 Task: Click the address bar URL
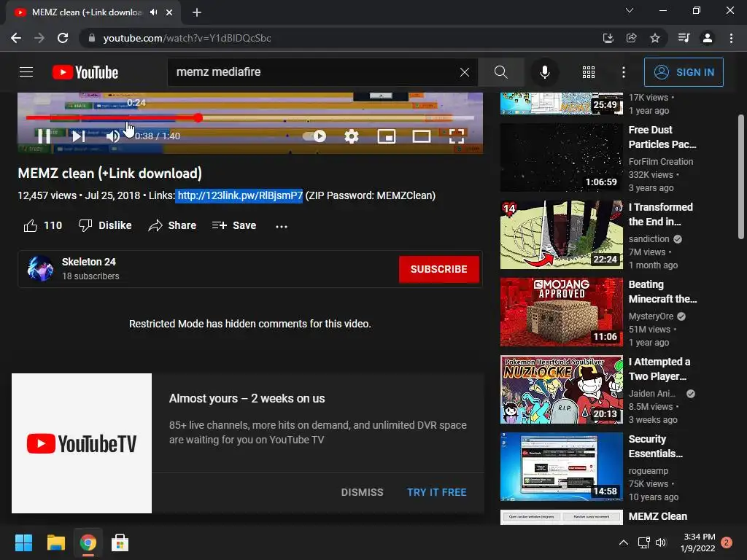point(187,38)
